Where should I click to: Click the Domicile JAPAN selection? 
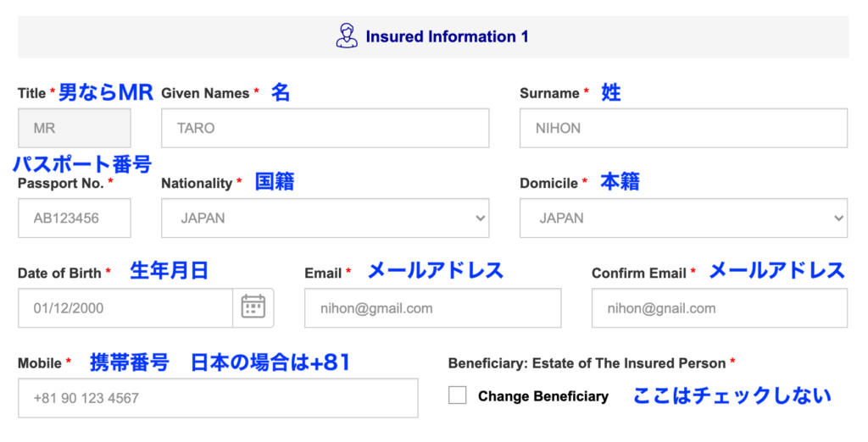[683, 218]
